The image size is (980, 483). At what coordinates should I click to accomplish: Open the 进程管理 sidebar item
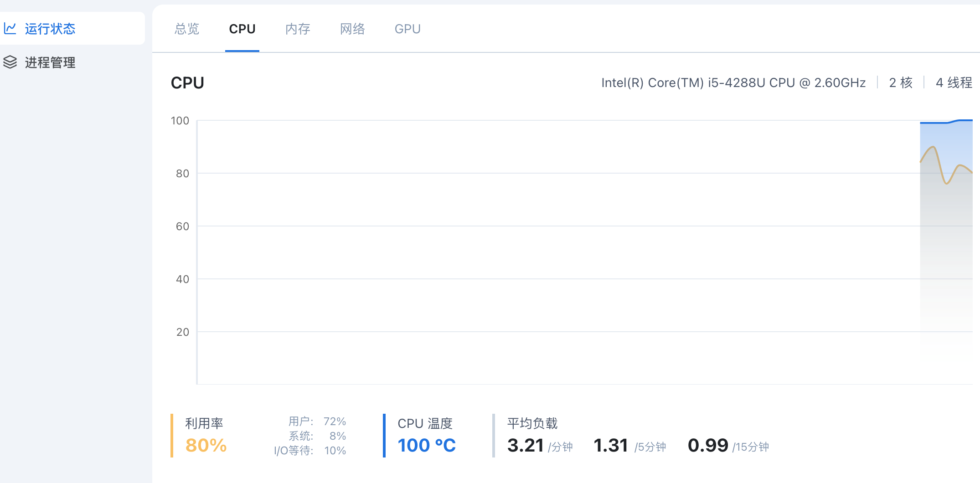(x=50, y=62)
